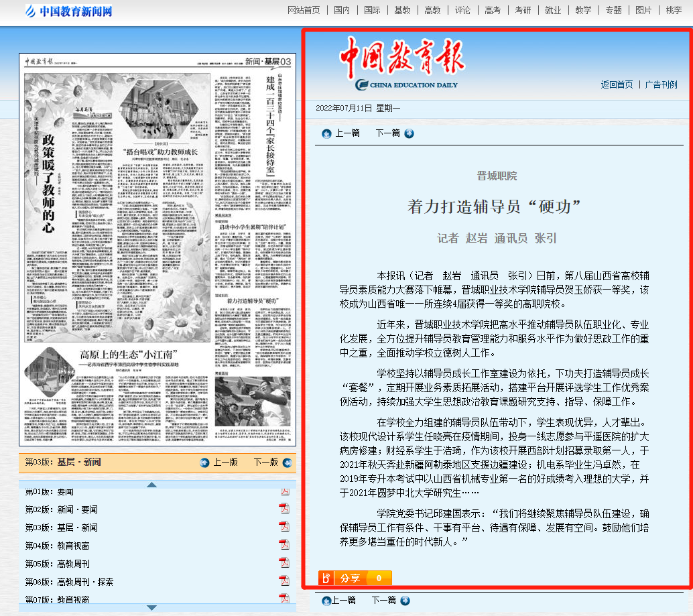Go to the 图片 section

[643, 10]
